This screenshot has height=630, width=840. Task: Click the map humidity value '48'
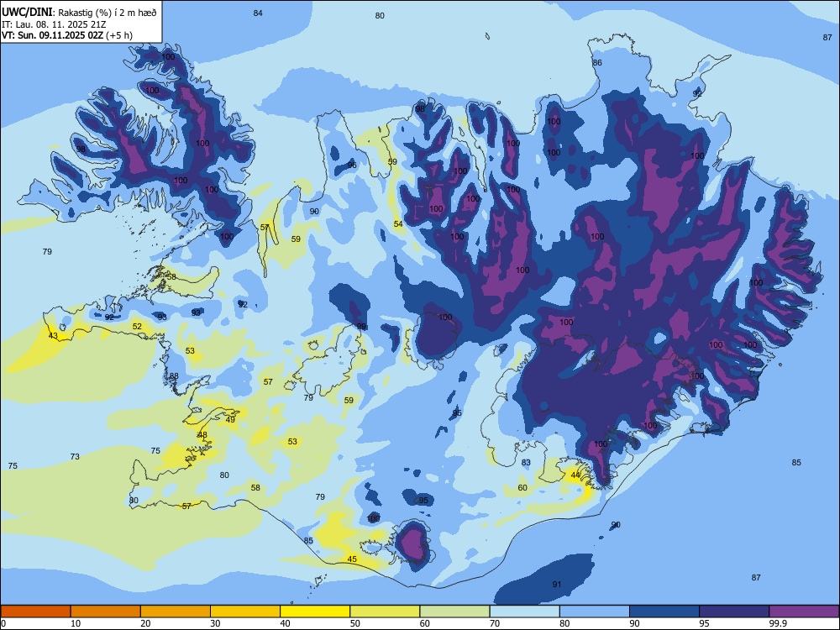[202, 434]
